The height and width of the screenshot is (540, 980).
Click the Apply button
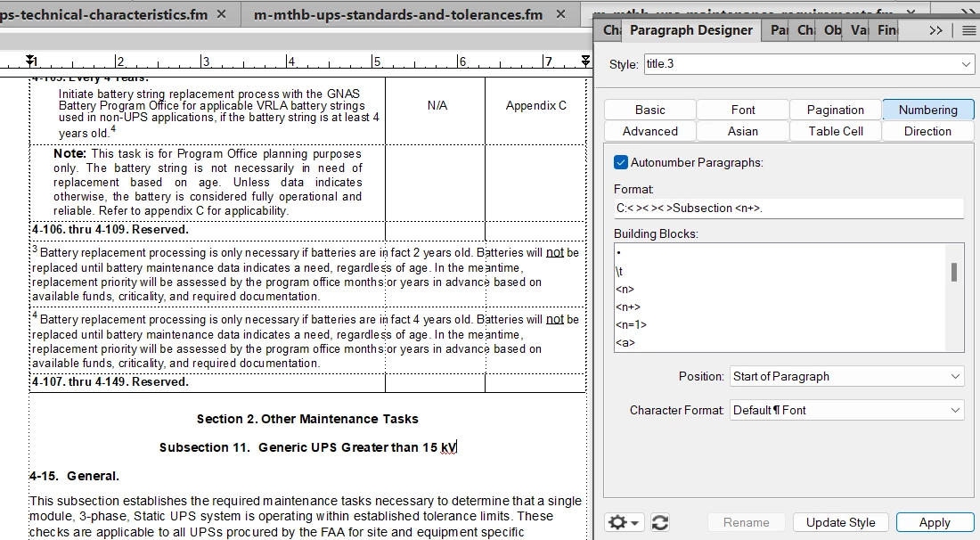pyautogui.click(x=935, y=522)
